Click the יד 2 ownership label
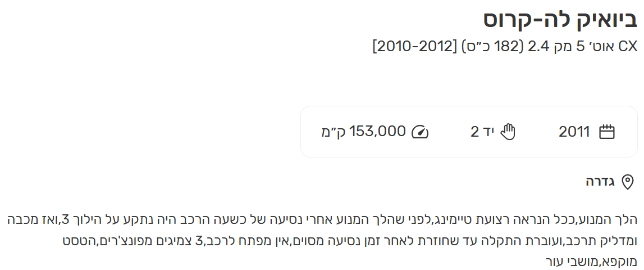644x270 pixels. (482, 132)
